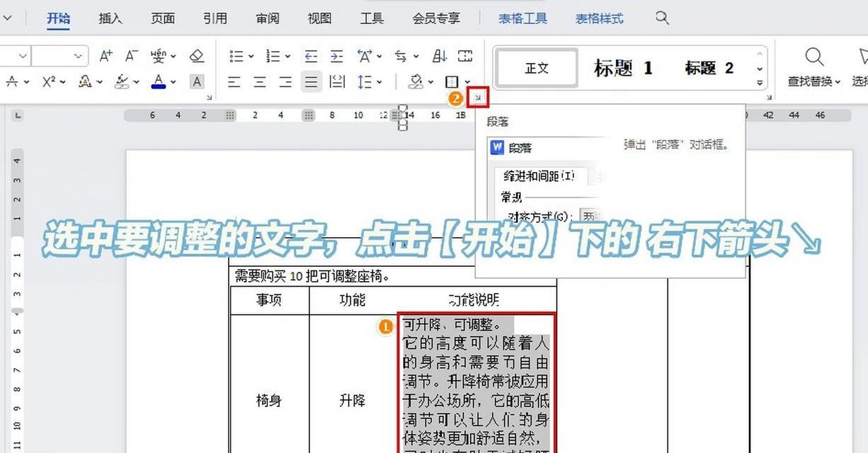This screenshot has height=453, width=868.
Task: Click the line spacing icon
Action: [x=365, y=82]
